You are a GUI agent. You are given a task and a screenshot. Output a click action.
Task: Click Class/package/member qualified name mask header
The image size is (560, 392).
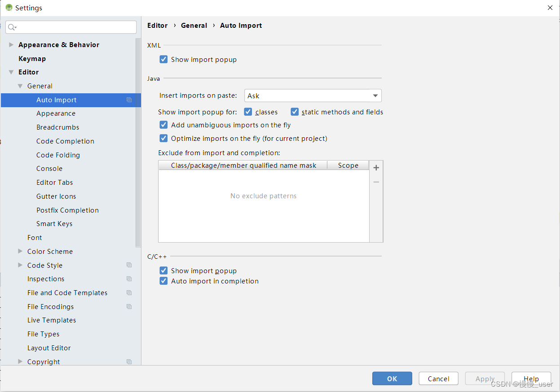(x=243, y=166)
